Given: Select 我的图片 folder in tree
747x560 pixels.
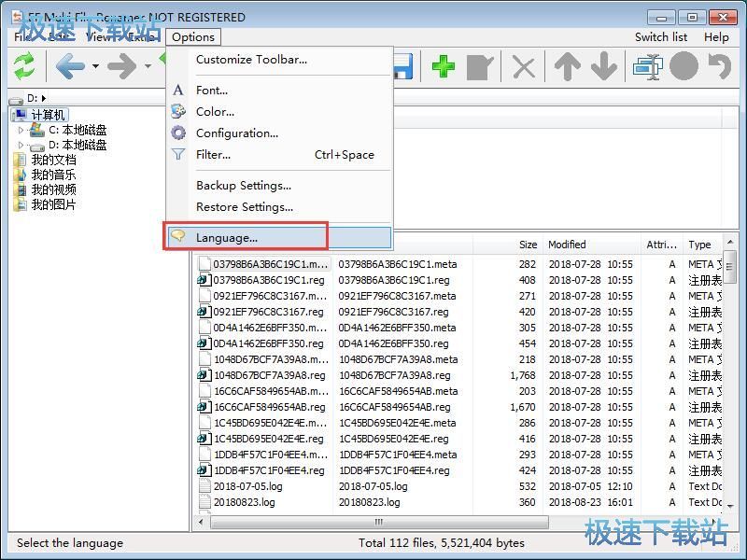Looking at the screenshot, I should [53, 204].
